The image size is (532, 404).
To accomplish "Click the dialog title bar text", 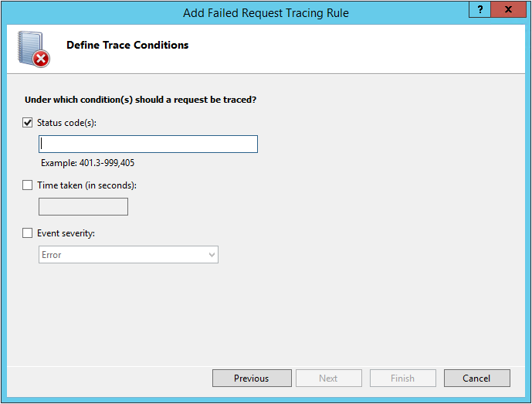I will [x=266, y=13].
